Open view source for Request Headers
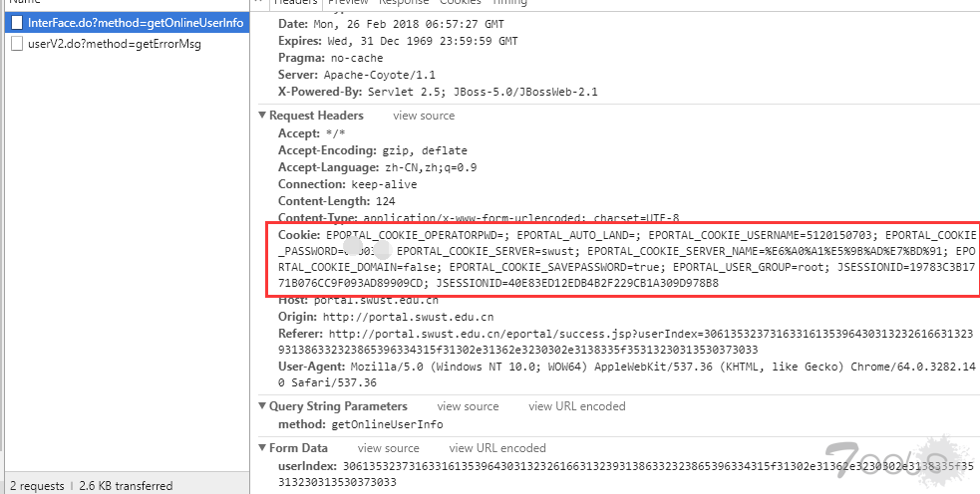The image size is (980, 494). tap(424, 116)
